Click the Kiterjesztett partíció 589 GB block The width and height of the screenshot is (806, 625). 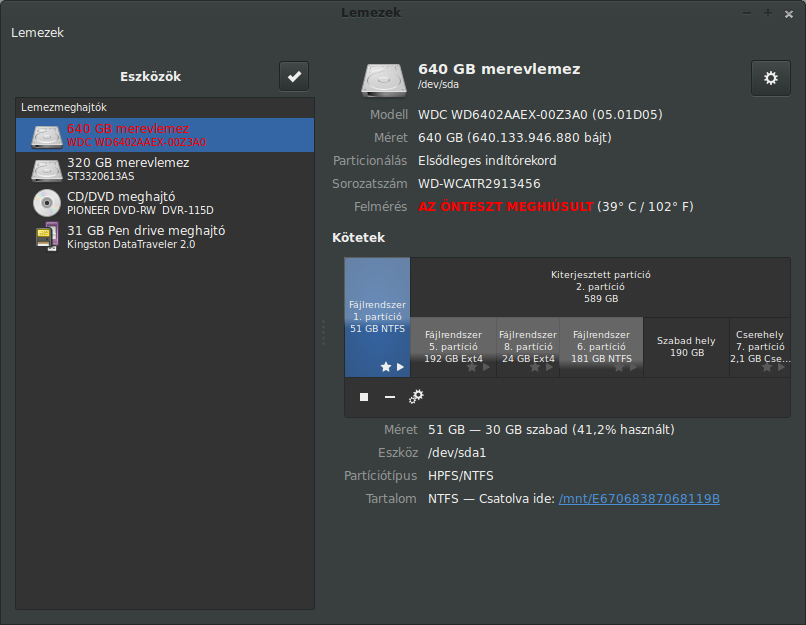[x=600, y=287]
